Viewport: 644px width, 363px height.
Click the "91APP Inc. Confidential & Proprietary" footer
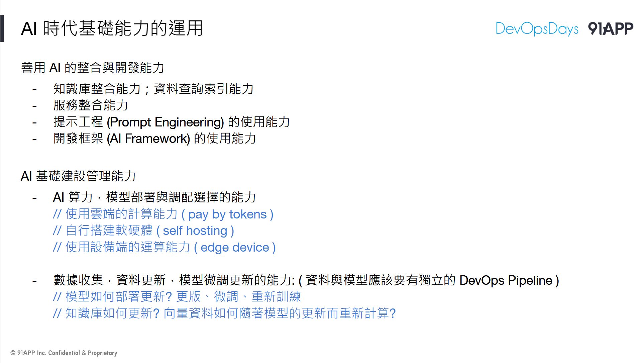click(64, 353)
